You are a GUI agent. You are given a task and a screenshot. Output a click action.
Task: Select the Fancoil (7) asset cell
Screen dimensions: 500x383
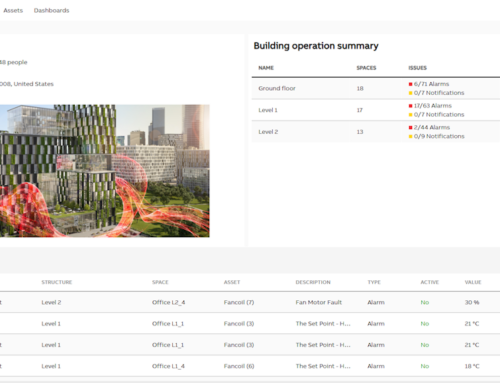point(239,302)
